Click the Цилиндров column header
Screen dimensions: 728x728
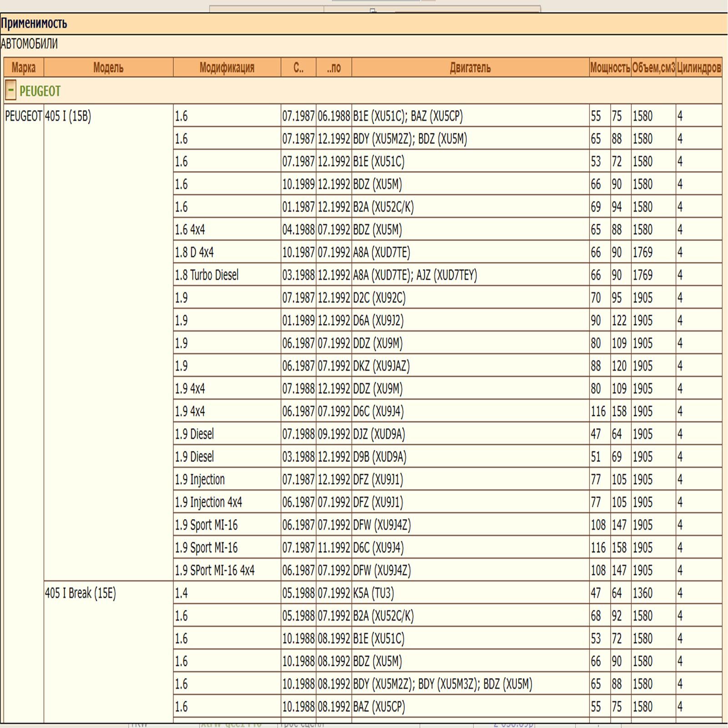pyautogui.click(x=699, y=68)
